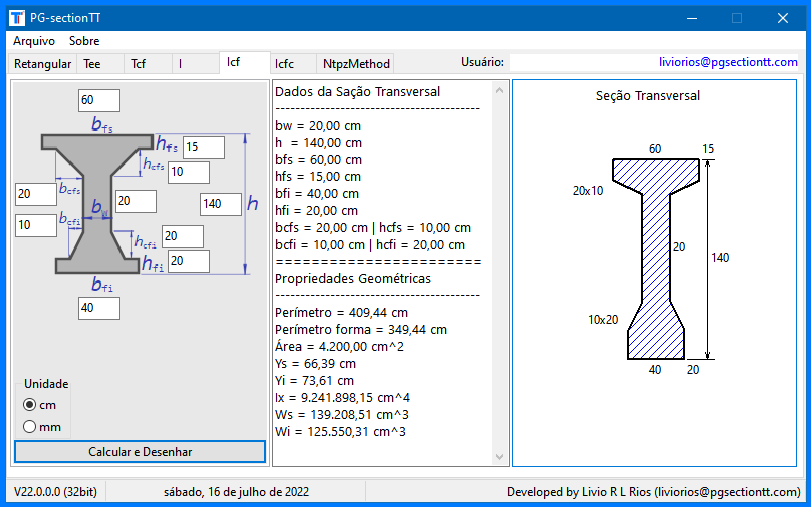The image size is (811, 507).
Task: Switch to the I tab
Action: click(196, 64)
